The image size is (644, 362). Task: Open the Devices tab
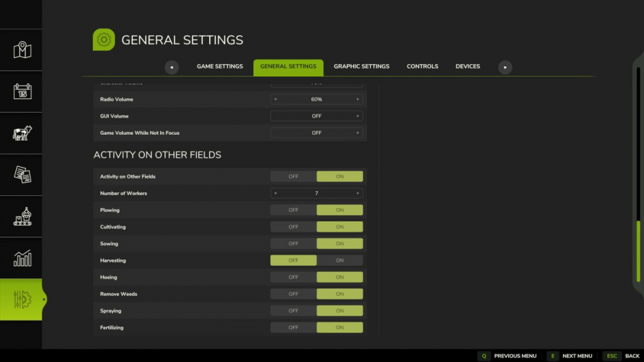pos(467,66)
